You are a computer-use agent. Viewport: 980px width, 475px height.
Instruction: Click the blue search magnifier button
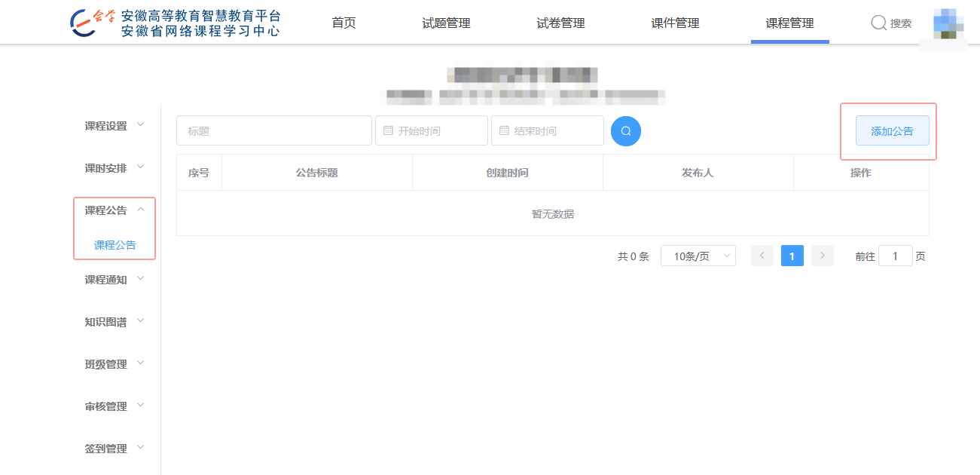coord(625,130)
